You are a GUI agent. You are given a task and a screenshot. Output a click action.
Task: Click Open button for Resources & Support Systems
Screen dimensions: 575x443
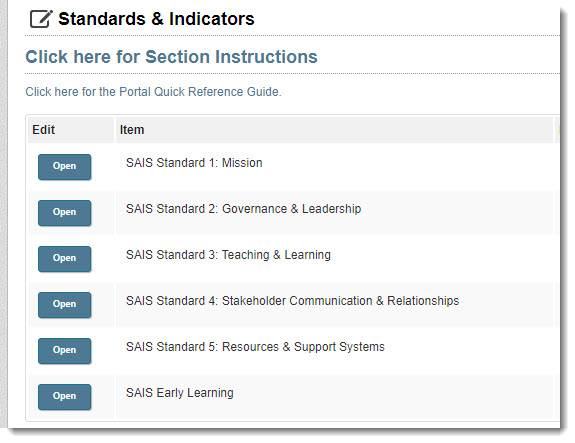(x=65, y=351)
